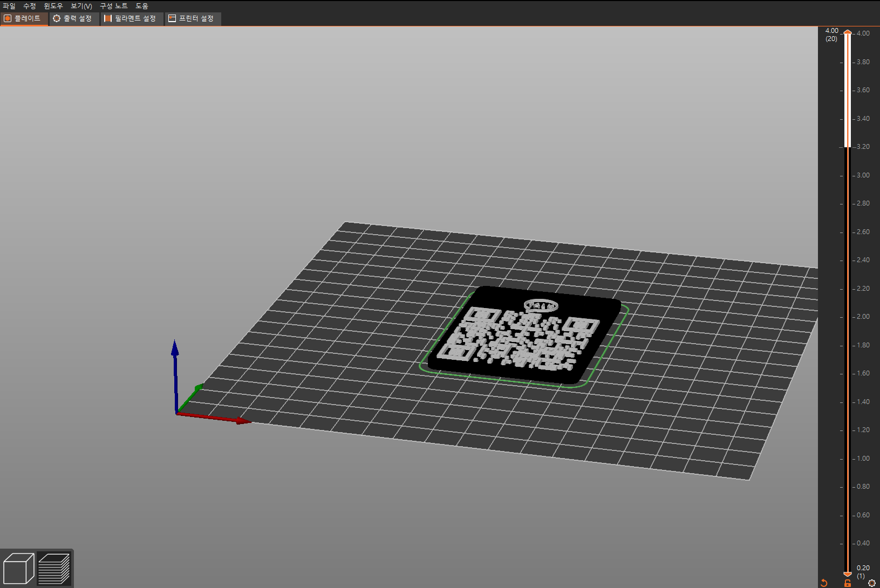Grab the lower layer slider thumb at 0.20
The height and width of the screenshot is (588, 880).
click(x=848, y=574)
